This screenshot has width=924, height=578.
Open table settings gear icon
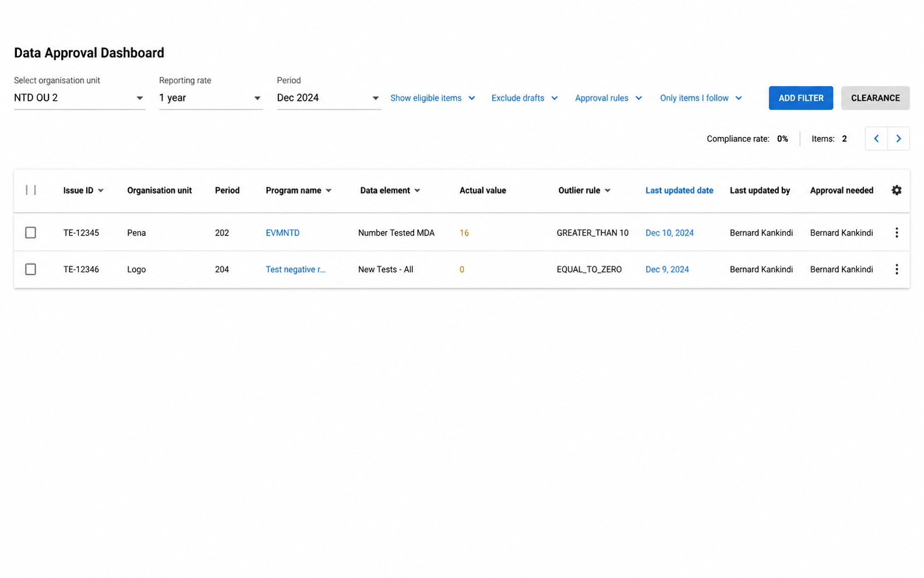[x=896, y=191]
